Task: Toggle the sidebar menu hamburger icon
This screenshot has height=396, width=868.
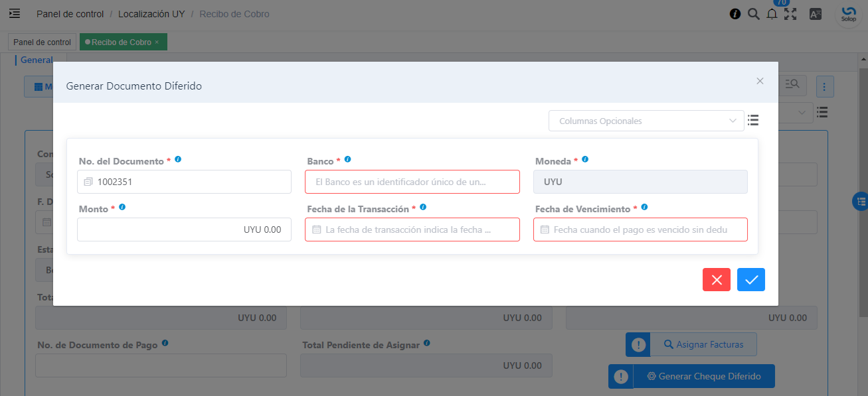Action: pos(15,13)
